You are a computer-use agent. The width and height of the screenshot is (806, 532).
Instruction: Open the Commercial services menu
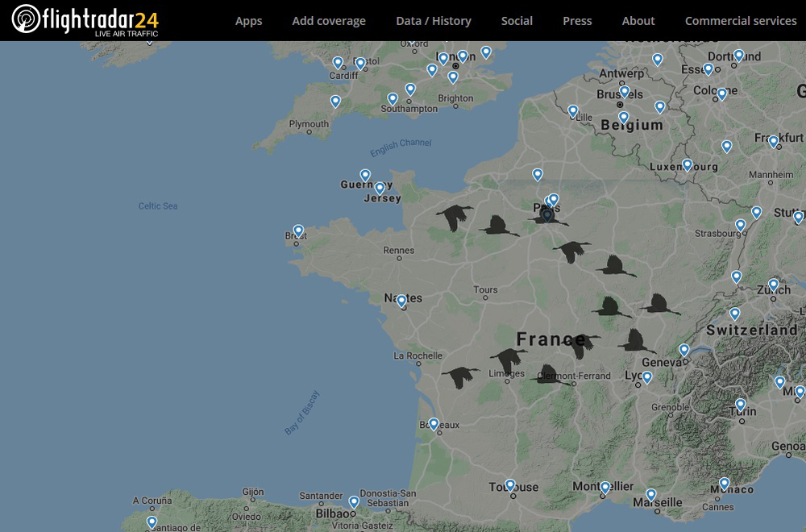pyautogui.click(x=741, y=21)
